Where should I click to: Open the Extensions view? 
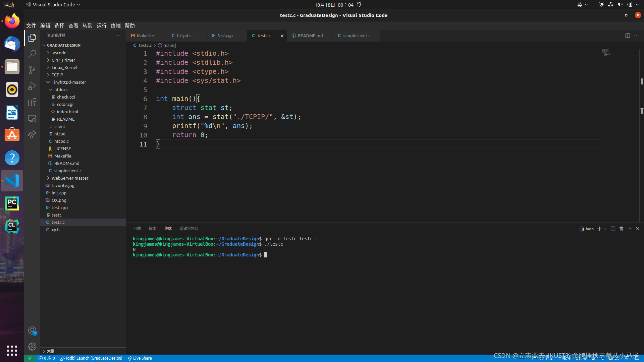click(32, 102)
